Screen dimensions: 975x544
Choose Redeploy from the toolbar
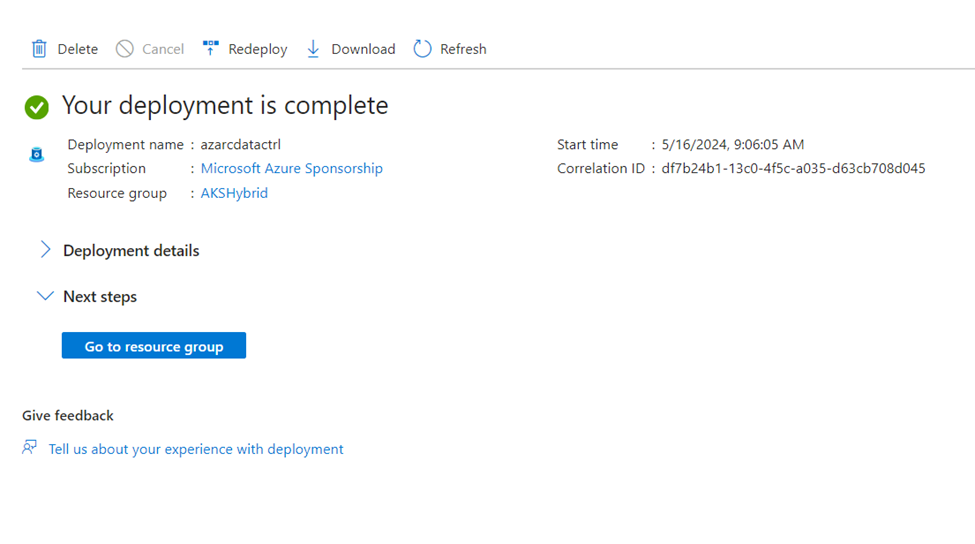[257, 49]
